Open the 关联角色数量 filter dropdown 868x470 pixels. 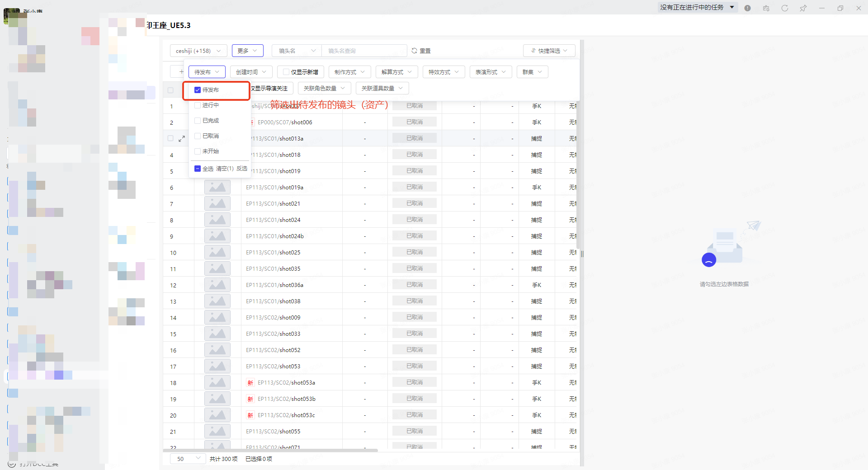[324, 88]
